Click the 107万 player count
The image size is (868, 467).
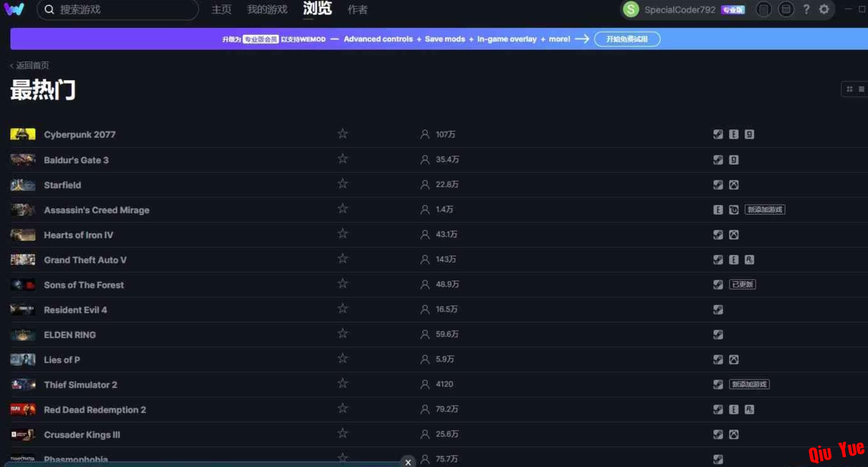445,134
